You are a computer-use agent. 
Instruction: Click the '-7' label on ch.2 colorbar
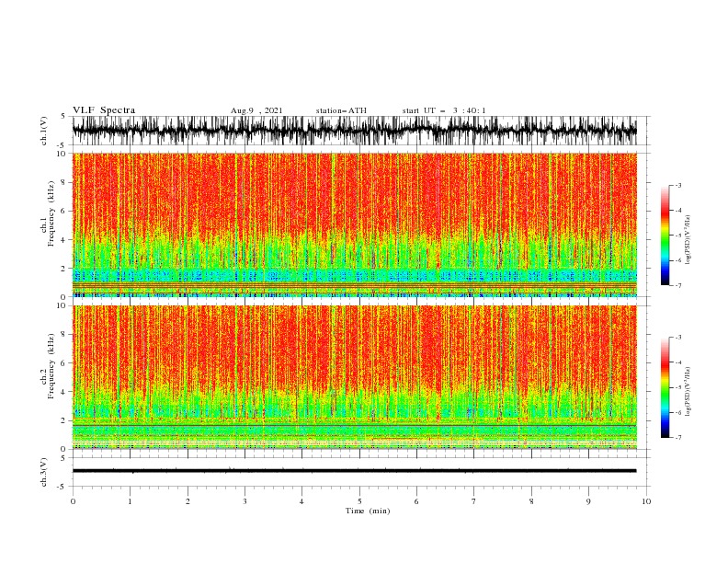677,437
